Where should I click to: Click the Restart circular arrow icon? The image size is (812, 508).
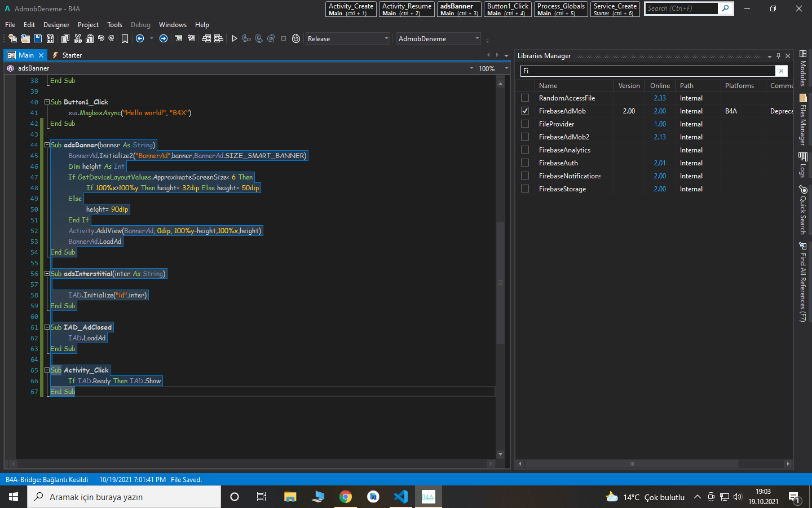point(296,38)
